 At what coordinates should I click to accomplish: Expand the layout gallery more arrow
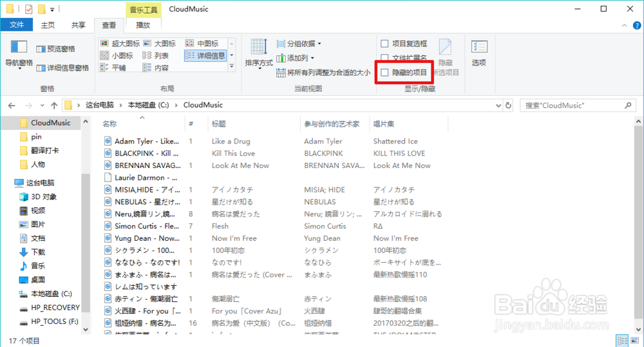(232, 66)
